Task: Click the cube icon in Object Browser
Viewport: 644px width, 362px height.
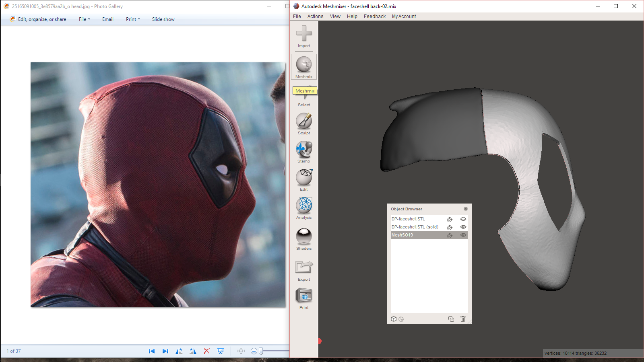Action: tap(394, 319)
